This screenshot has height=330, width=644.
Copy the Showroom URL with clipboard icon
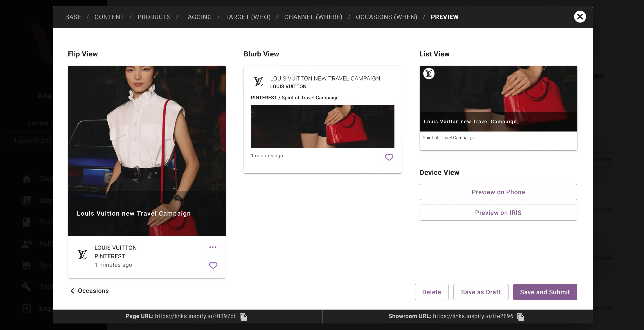coord(520,317)
